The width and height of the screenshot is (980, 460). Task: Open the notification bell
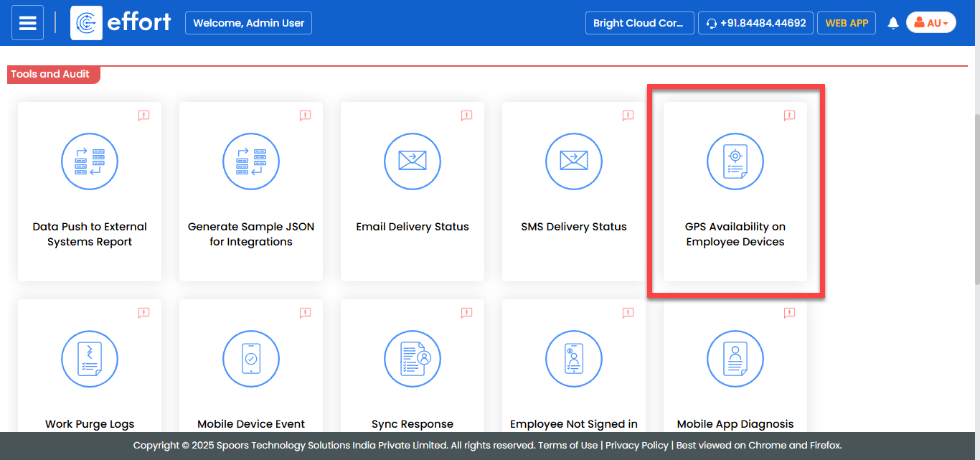(x=893, y=23)
